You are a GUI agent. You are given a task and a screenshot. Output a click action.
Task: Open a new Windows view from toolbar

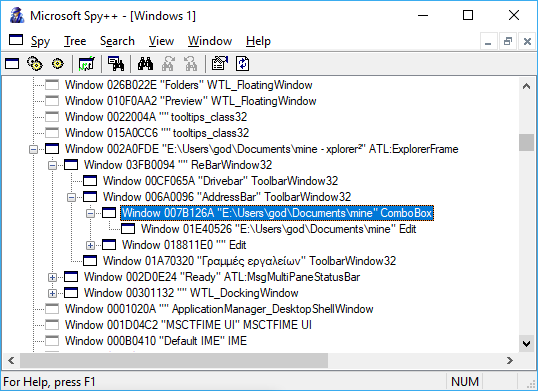tap(12, 64)
